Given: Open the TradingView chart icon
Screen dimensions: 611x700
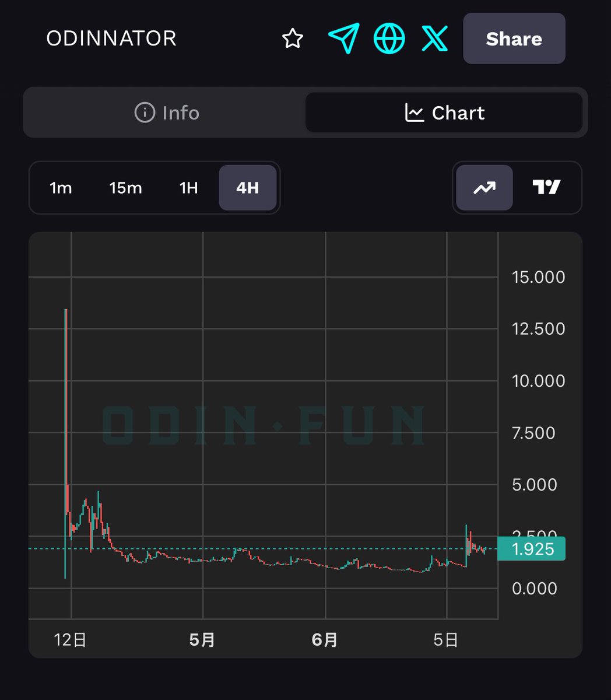Looking at the screenshot, I should [x=546, y=188].
